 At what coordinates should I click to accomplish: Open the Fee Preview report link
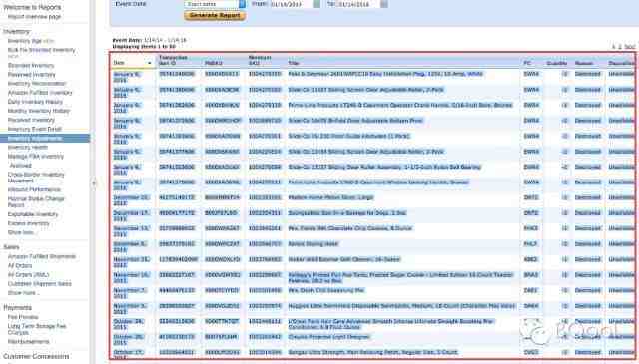pyautogui.click(x=23, y=317)
